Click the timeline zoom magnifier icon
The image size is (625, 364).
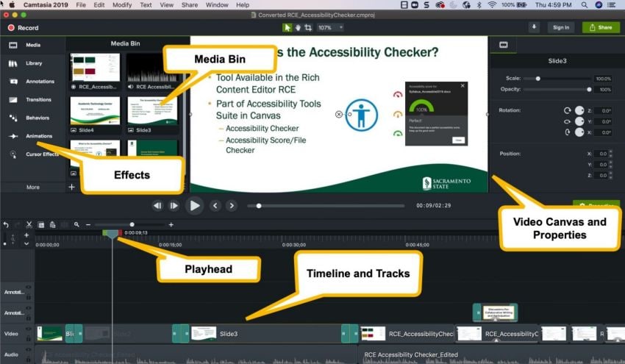click(x=76, y=225)
